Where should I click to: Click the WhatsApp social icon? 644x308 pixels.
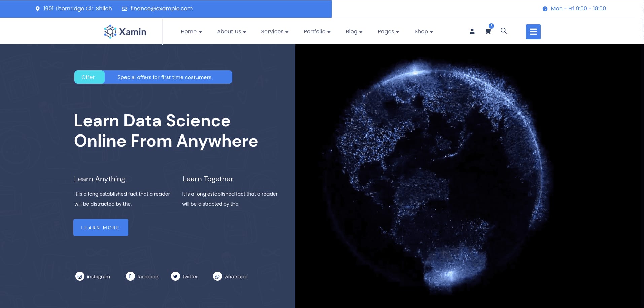coord(217,276)
